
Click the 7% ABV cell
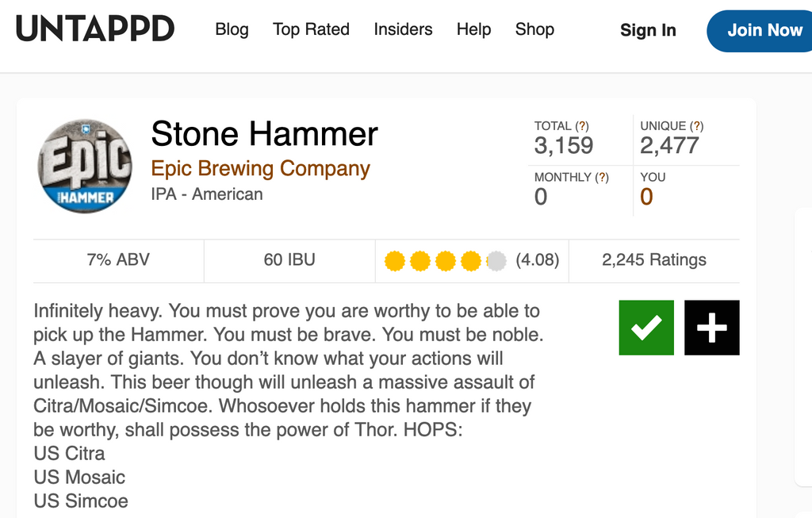point(118,260)
